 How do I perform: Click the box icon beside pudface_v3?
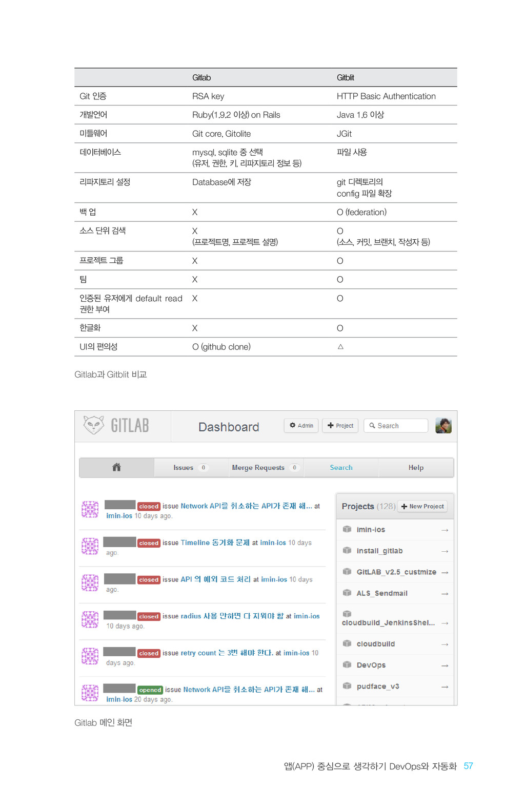(347, 685)
